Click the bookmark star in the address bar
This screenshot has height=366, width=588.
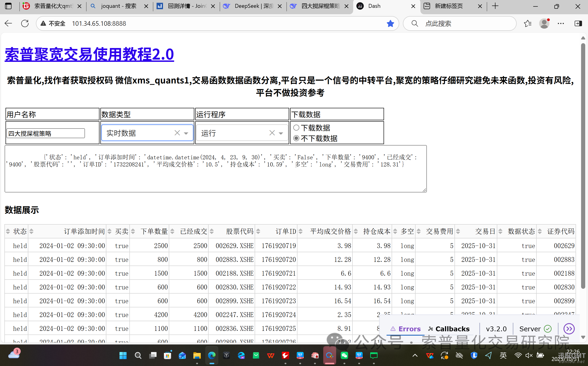pos(390,23)
